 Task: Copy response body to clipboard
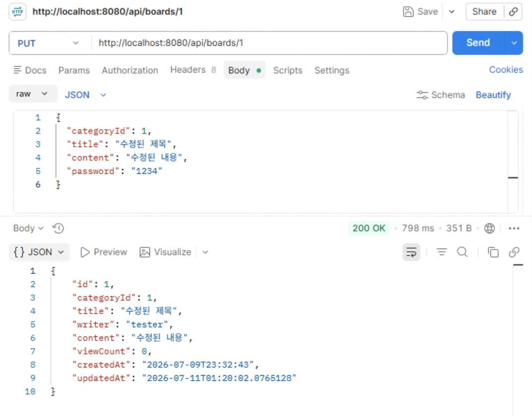tap(493, 252)
